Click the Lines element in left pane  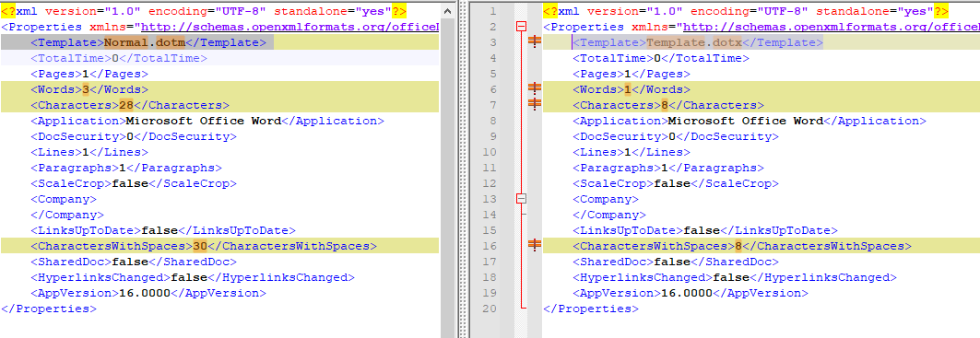coord(89,152)
